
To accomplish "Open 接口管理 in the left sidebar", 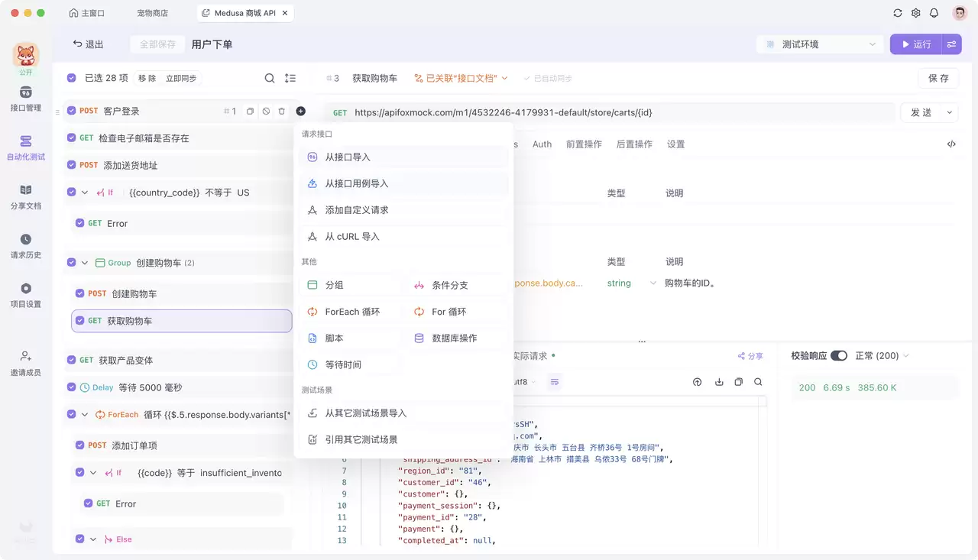I will point(26,99).
